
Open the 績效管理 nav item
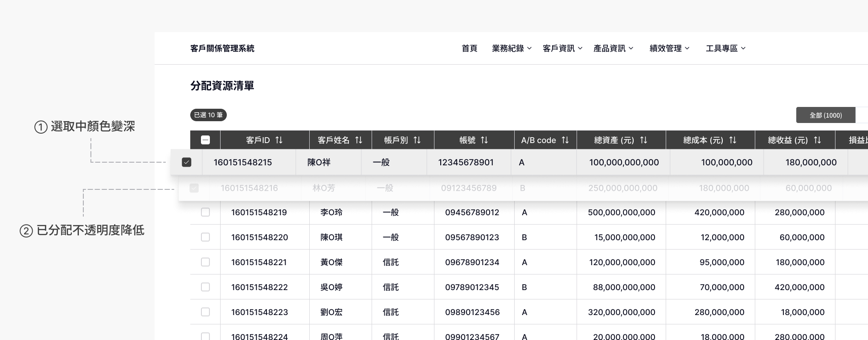666,49
